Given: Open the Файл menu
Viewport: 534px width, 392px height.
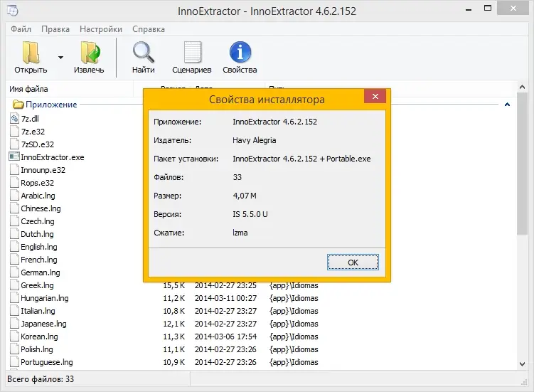Looking at the screenshot, I should coord(21,29).
